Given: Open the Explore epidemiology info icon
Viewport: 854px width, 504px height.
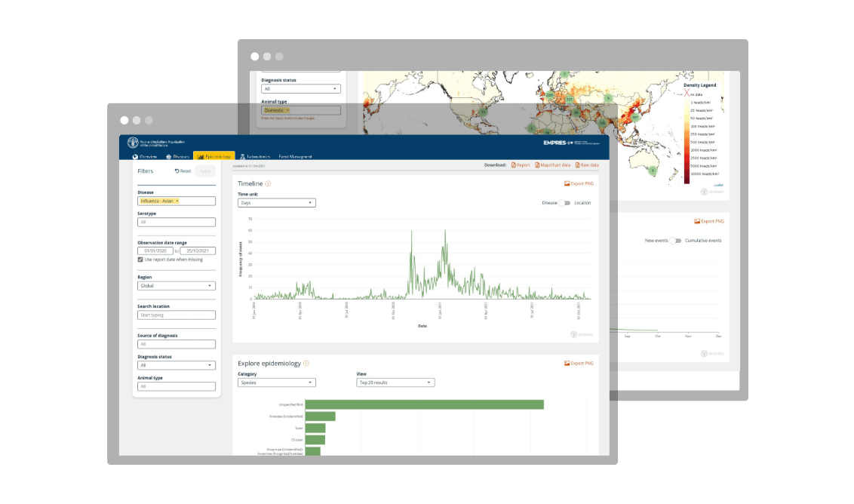Looking at the screenshot, I should 306,364.
